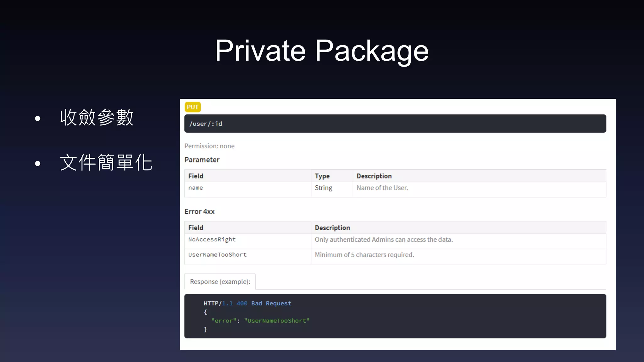Click 'Name of the User.' description cell
Screen dimensions: 644x362
479,189
